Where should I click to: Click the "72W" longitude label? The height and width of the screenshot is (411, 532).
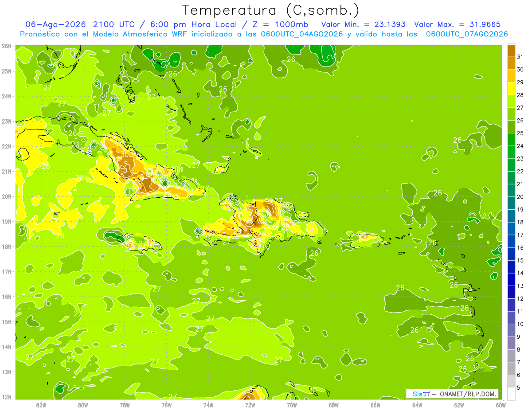pos(250,405)
